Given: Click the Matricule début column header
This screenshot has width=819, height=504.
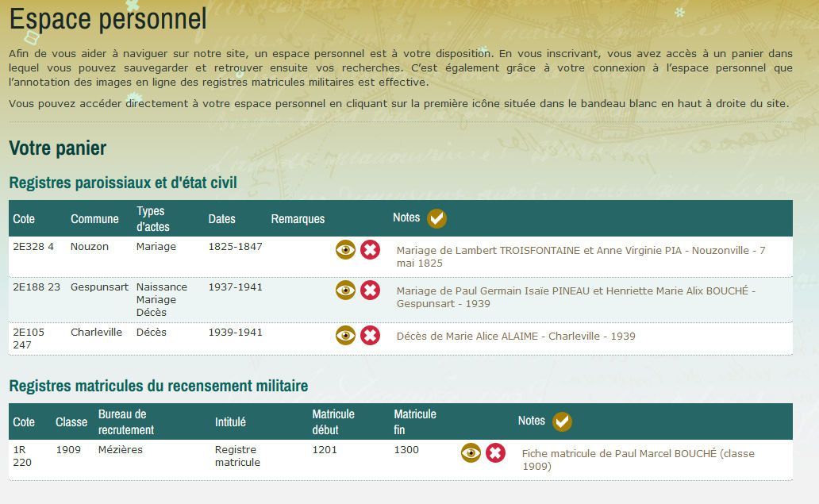Looking at the screenshot, I should [x=333, y=421].
